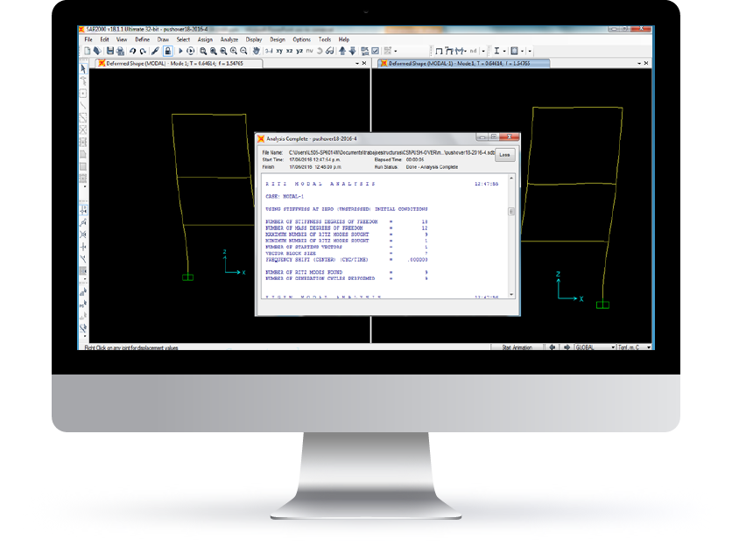Open the Design menu
Viewport: 732px width, 560px height.
tap(278, 39)
